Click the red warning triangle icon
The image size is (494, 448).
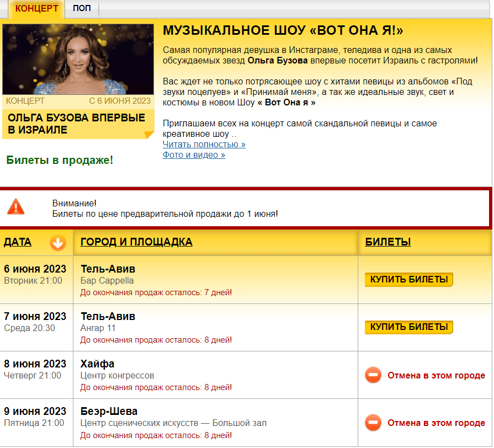point(16,207)
